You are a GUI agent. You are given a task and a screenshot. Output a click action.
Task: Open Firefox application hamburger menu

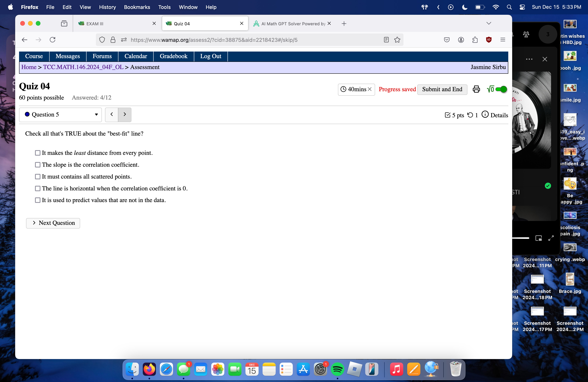pyautogui.click(x=503, y=40)
